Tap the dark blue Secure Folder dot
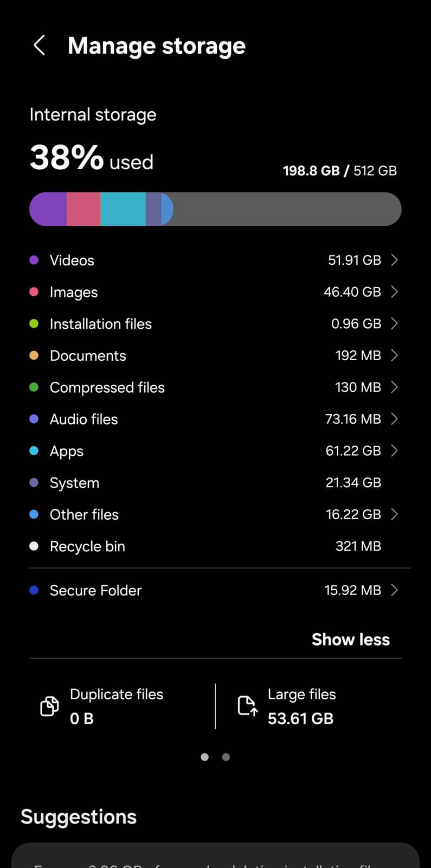 [x=34, y=590]
